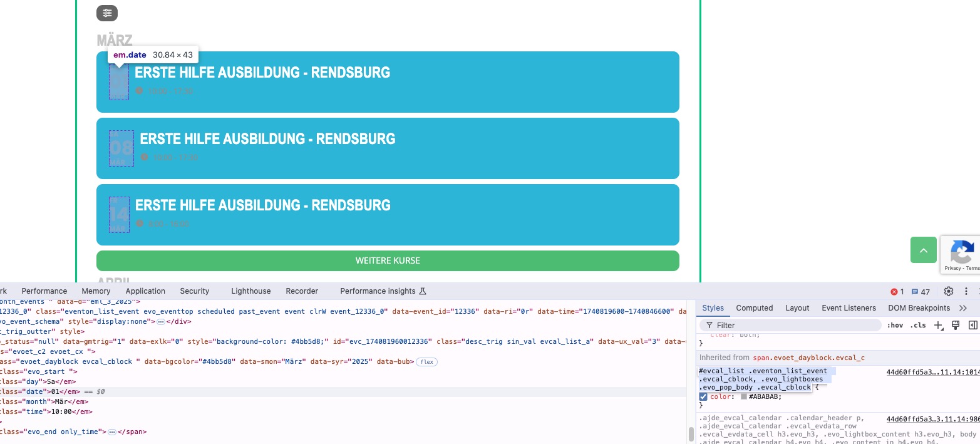This screenshot has width=980, height=444.
Task: Click the span.evoet_dayblock.evcal_c inherited-from link
Action: [808, 358]
